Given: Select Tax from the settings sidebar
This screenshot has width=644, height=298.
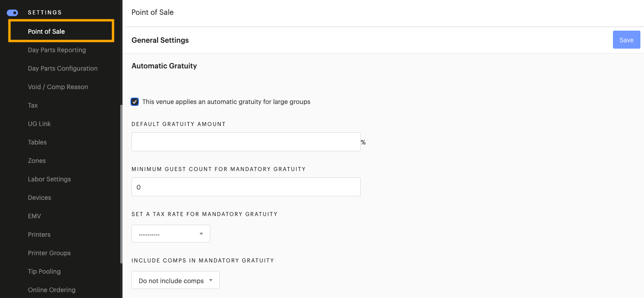Looking at the screenshot, I should [x=32, y=105].
